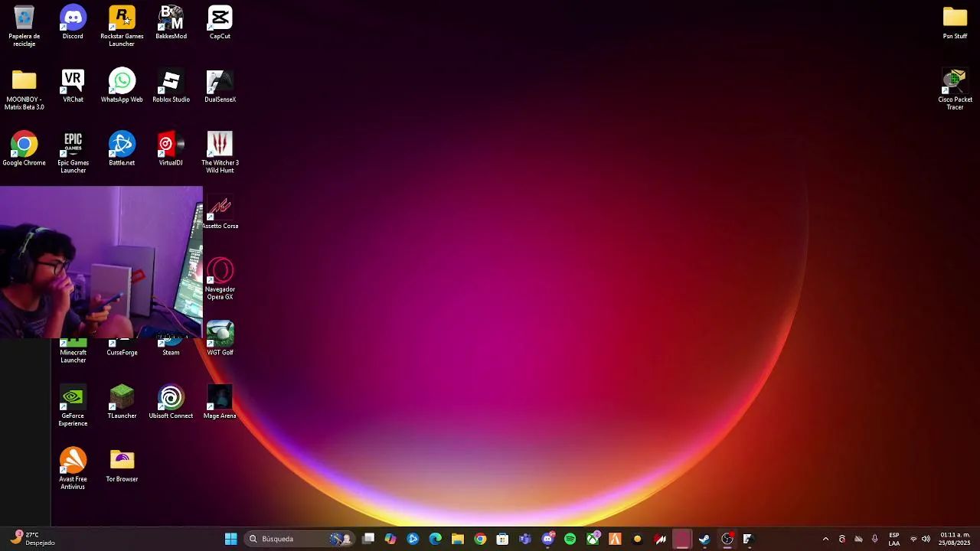Open the clock showing 01:11 a. m.

[x=955, y=539]
